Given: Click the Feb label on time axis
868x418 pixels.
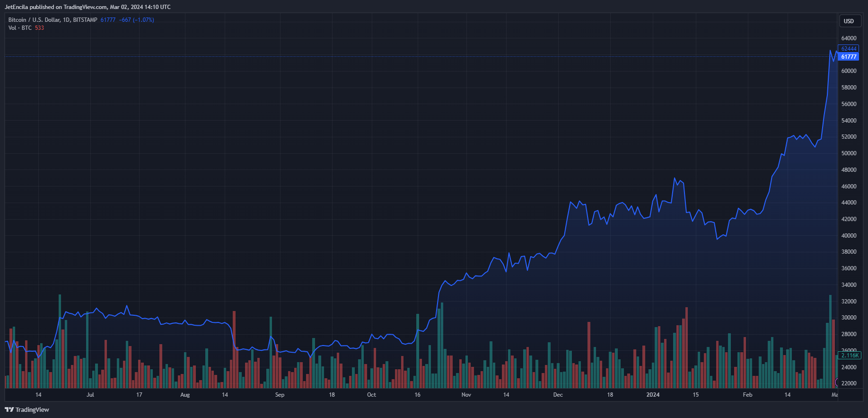Looking at the screenshot, I should tap(747, 395).
